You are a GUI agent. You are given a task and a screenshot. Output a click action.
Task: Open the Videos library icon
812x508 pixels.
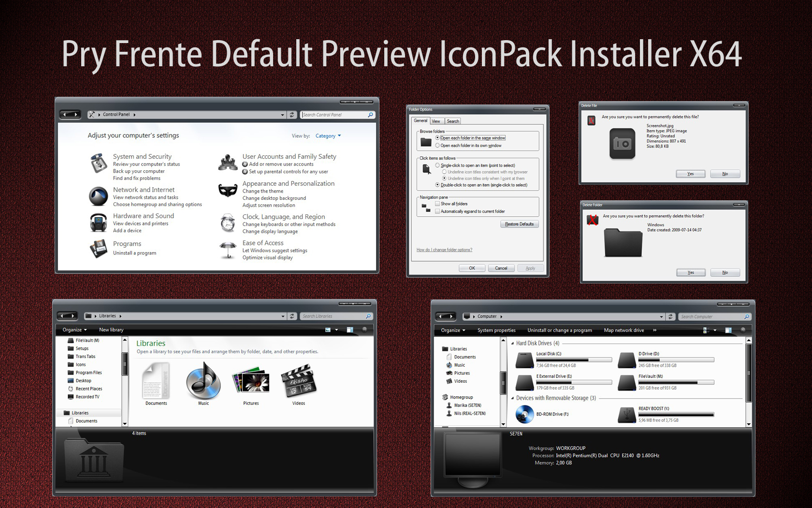(x=299, y=381)
